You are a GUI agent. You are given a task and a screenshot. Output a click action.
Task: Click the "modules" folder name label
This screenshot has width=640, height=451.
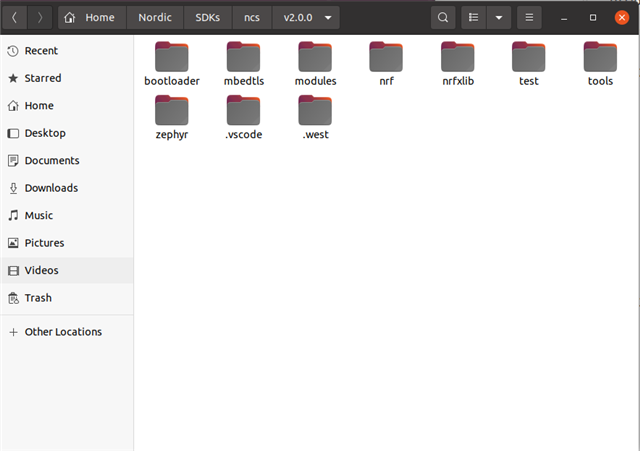[x=316, y=81]
